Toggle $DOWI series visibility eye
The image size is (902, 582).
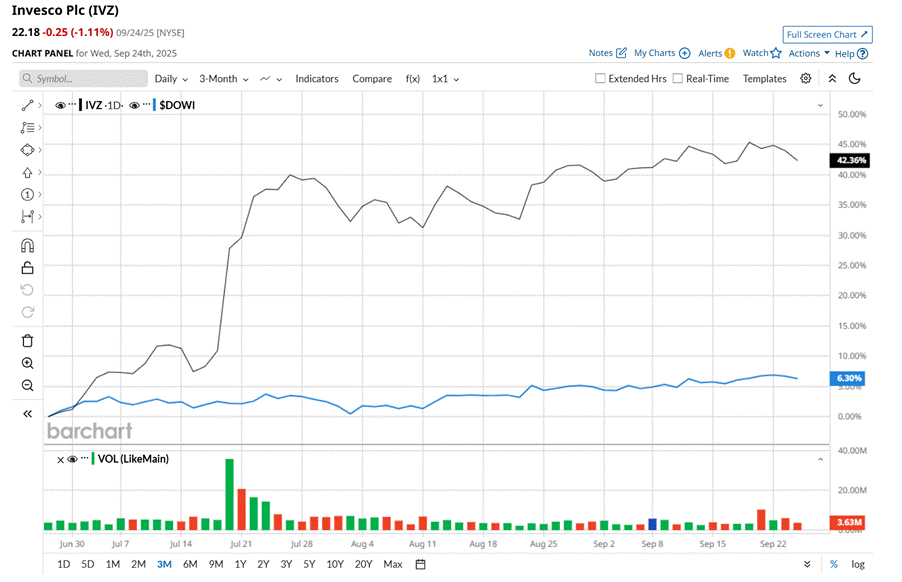[x=135, y=105]
